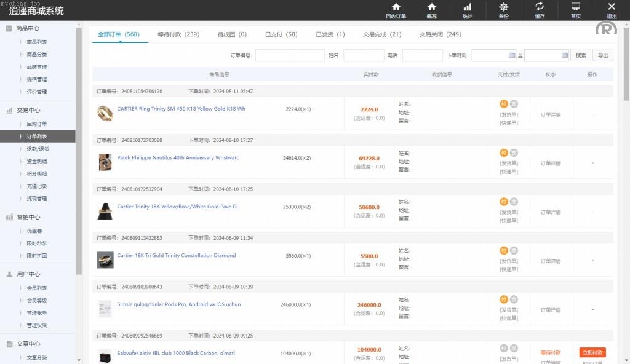Click the Cartier Trinity 18K Pave product thumbnail
This screenshot has width=630, height=364.
coord(105,211)
